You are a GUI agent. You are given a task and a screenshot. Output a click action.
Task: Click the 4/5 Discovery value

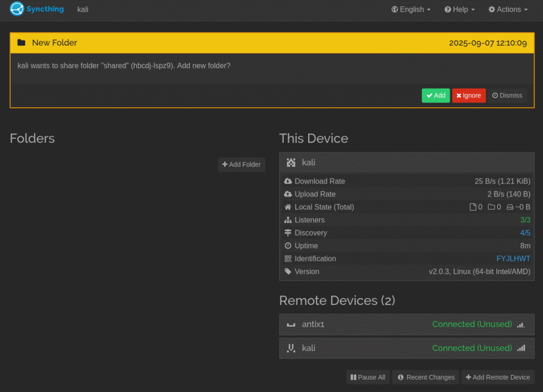(x=525, y=233)
